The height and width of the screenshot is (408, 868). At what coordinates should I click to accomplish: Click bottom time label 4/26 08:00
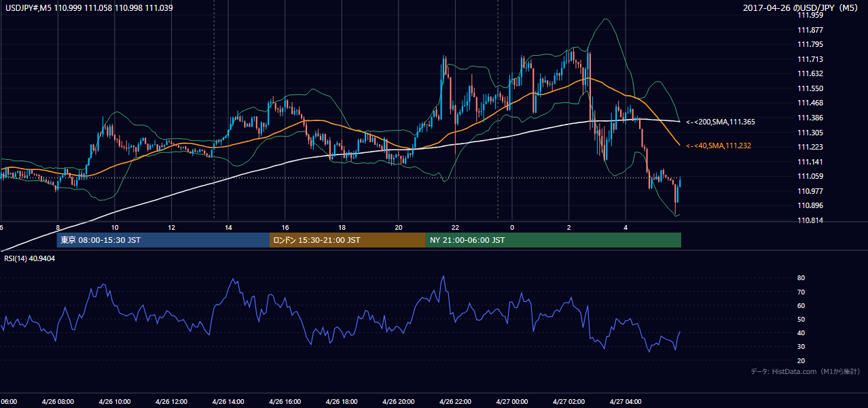(x=57, y=401)
